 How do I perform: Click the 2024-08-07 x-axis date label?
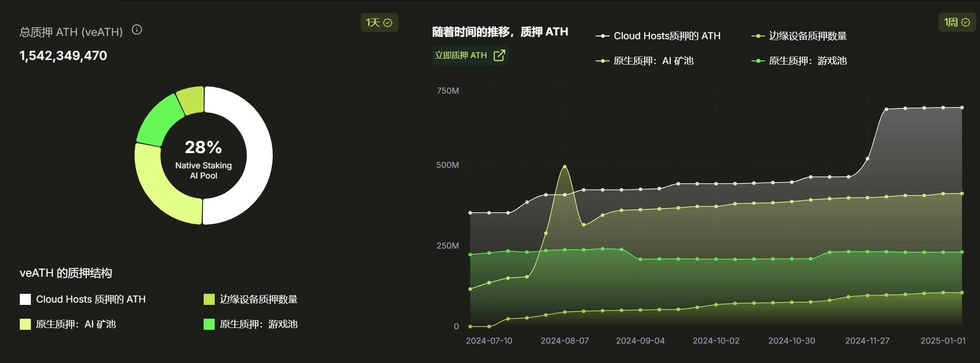[x=564, y=341]
